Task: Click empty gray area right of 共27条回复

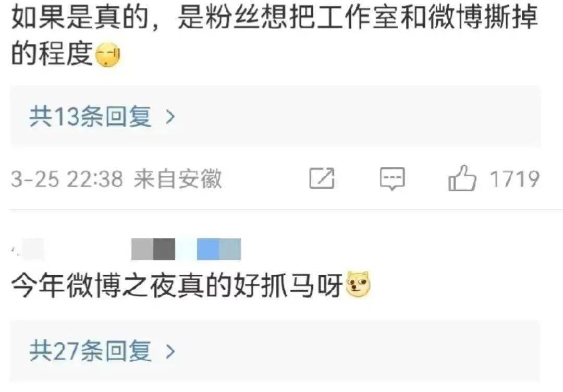Action: coord(359,351)
